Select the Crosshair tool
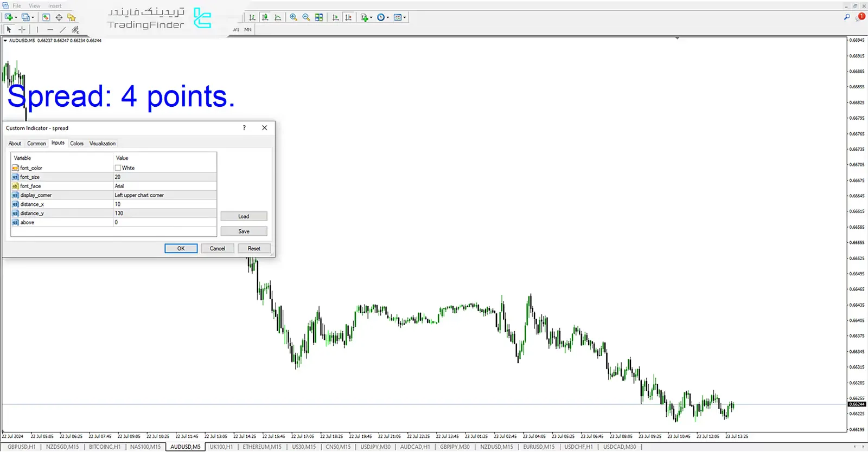 (22, 30)
